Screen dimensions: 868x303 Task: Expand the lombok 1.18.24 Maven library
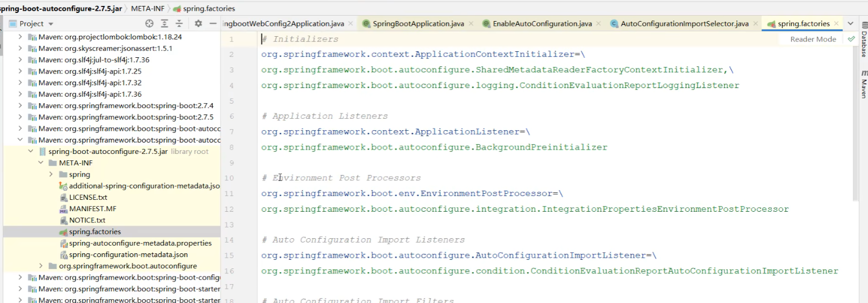[x=20, y=37]
